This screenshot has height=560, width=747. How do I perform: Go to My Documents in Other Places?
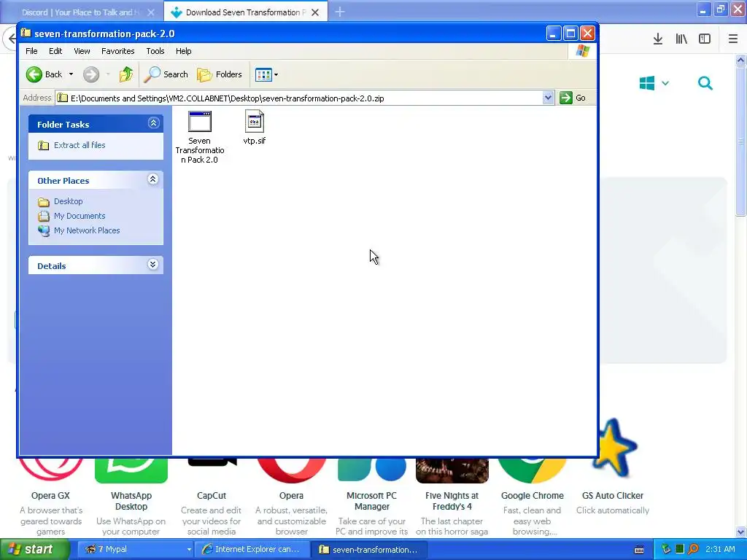tap(80, 216)
